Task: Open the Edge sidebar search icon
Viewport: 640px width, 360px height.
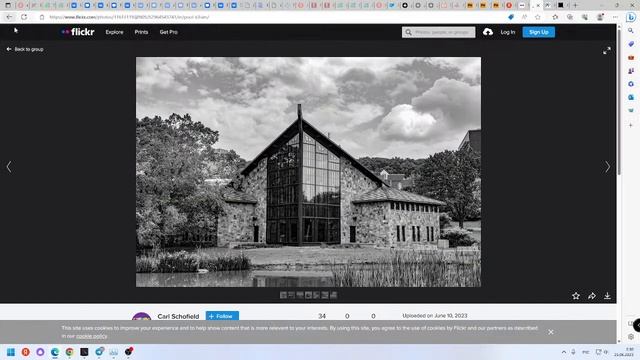Action: coord(631,31)
